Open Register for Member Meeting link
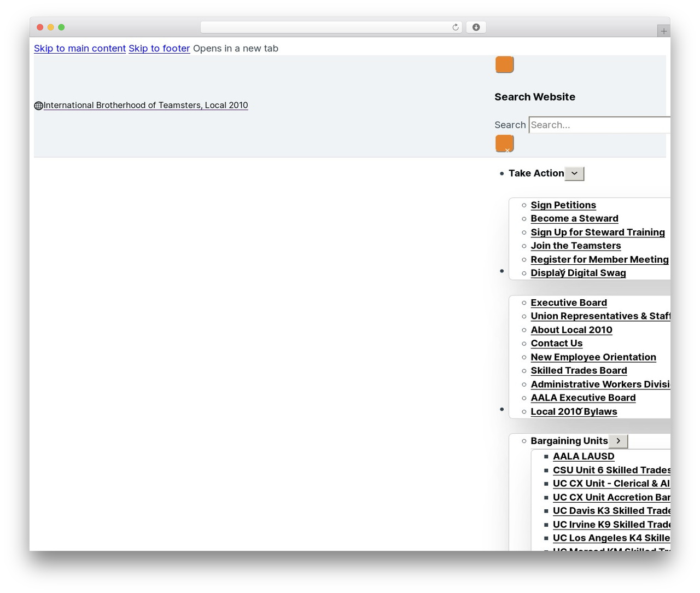Viewport: 700px width, 593px height. [x=599, y=259]
